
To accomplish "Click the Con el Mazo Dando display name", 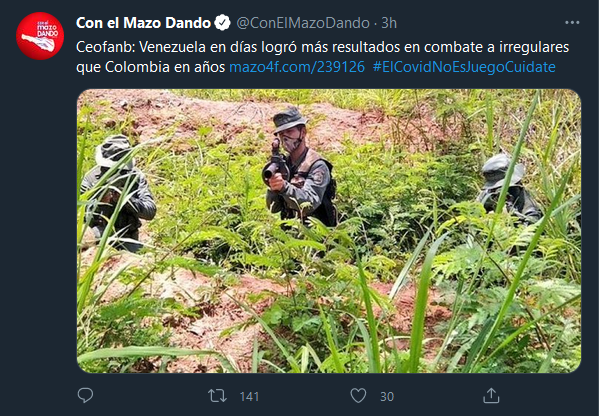I will pyautogui.click(x=143, y=23).
